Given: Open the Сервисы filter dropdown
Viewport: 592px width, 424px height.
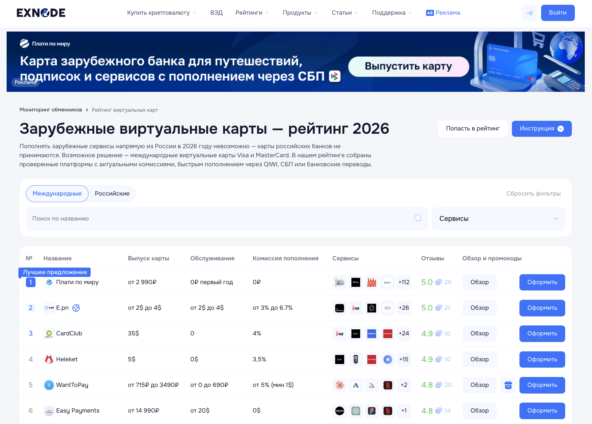Looking at the screenshot, I should pyautogui.click(x=498, y=219).
